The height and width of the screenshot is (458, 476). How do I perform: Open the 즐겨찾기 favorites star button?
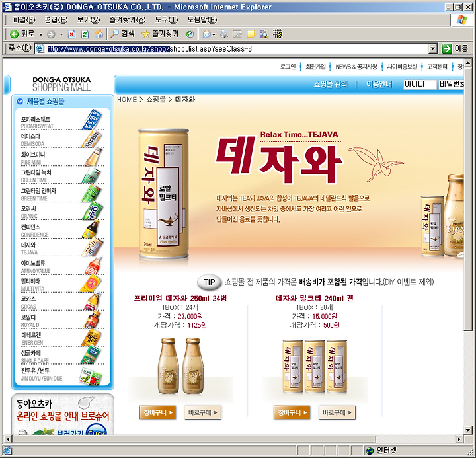click(160, 34)
